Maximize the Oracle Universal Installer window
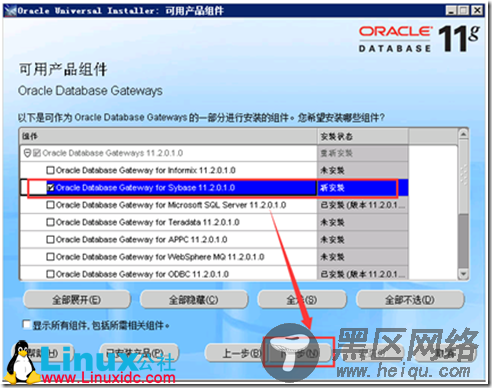 pos(463,11)
